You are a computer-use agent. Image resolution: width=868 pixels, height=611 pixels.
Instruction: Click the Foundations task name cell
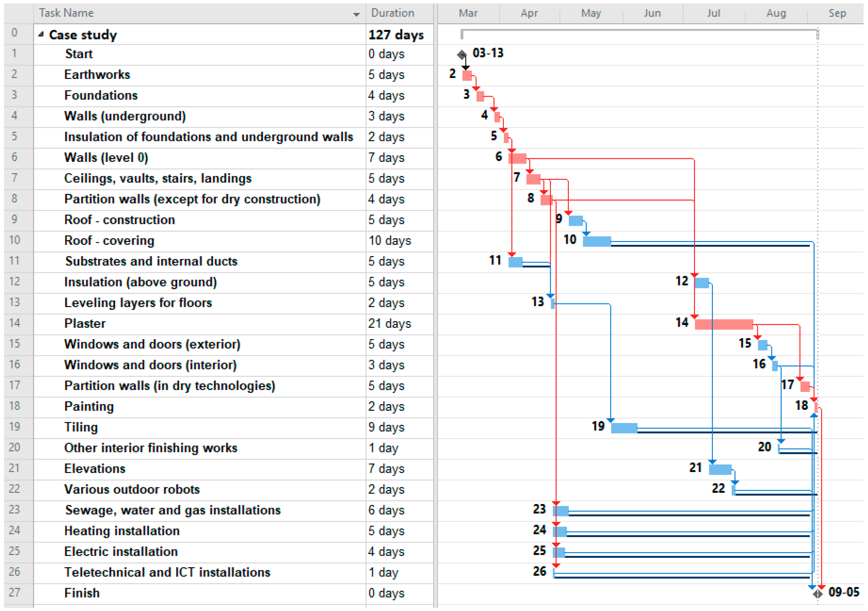(x=101, y=95)
